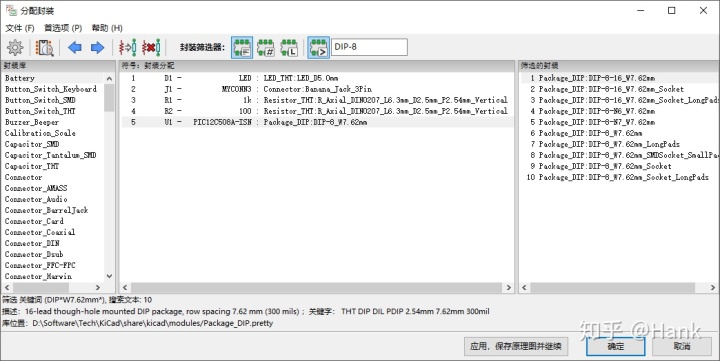
Task: Select the Connector library
Action: point(54,177)
